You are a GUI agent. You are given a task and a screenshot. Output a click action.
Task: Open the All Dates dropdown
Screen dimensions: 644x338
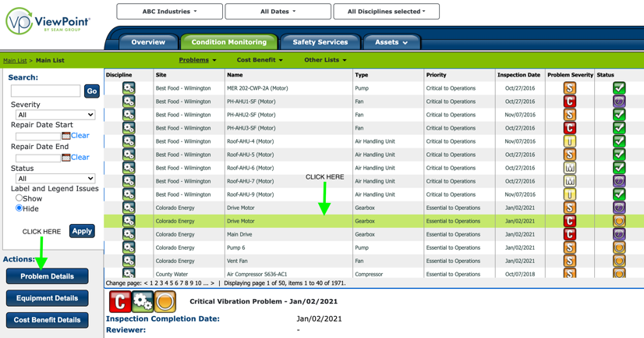[x=278, y=12]
